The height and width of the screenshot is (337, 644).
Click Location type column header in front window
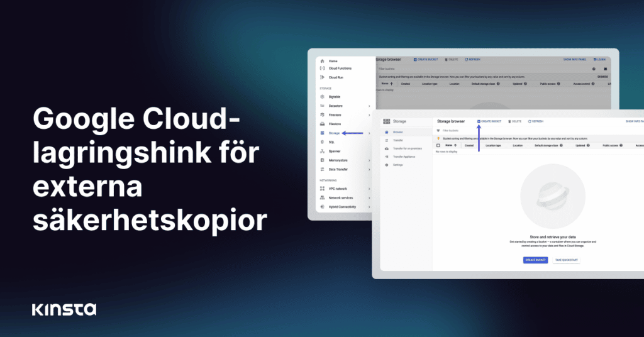click(493, 145)
